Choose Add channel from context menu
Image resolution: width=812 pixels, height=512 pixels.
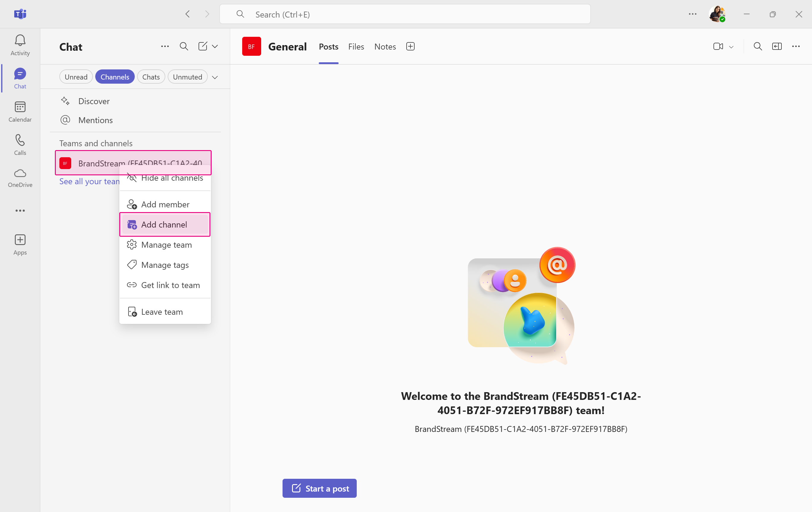pos(165,225)
